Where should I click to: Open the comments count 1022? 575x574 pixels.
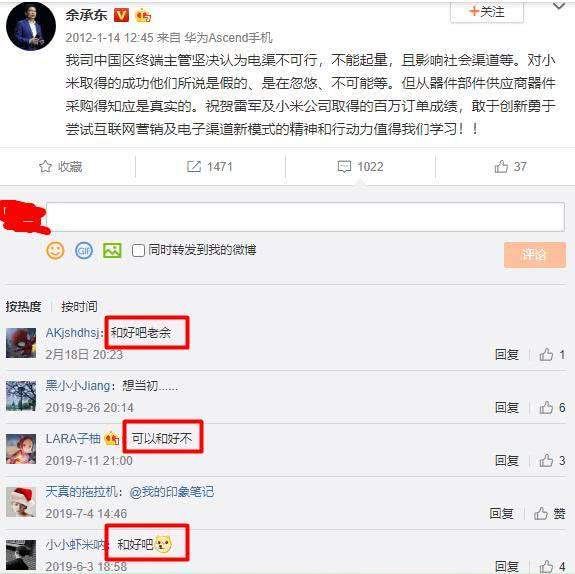(360, 167)
